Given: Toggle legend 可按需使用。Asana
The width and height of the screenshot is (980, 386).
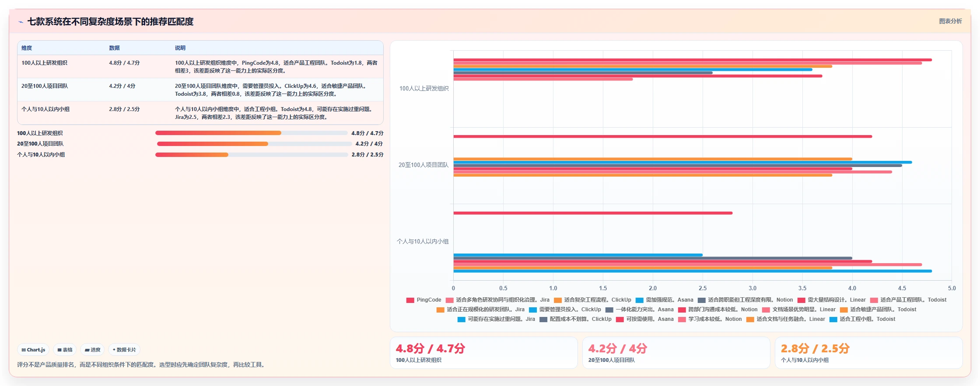Looking at the screenshot, I should (x=644, y=319).
